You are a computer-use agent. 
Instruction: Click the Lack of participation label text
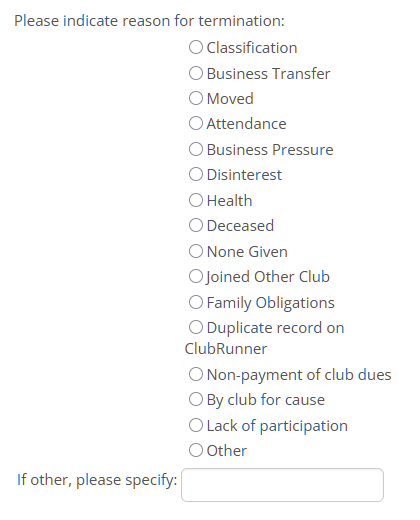coord(277,426)
